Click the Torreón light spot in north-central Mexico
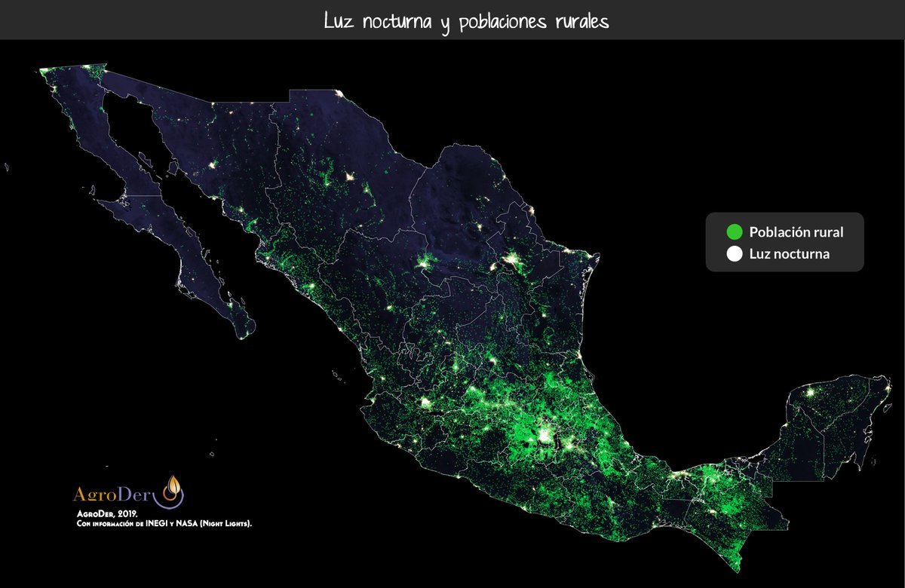 [x=427, y=263]
